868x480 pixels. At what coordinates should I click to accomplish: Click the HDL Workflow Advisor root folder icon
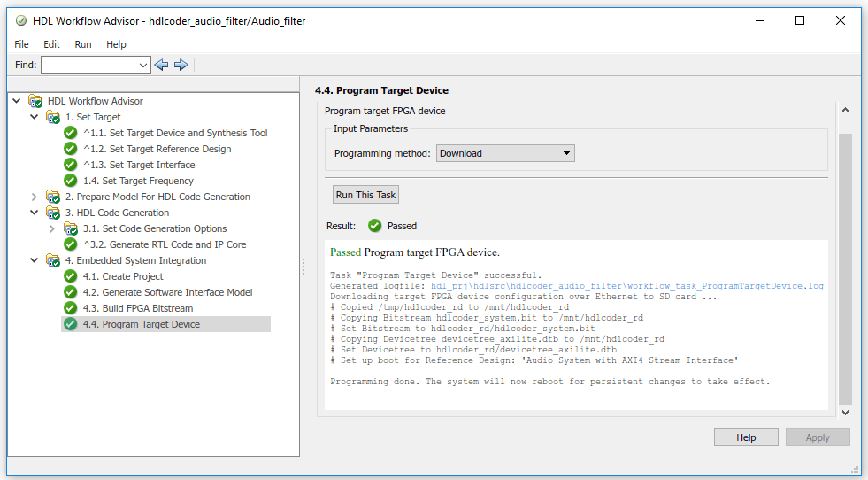[35, 101]
